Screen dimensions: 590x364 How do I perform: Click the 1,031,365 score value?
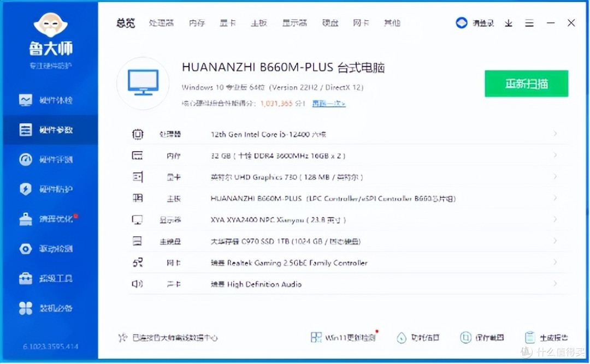point(276,103)
